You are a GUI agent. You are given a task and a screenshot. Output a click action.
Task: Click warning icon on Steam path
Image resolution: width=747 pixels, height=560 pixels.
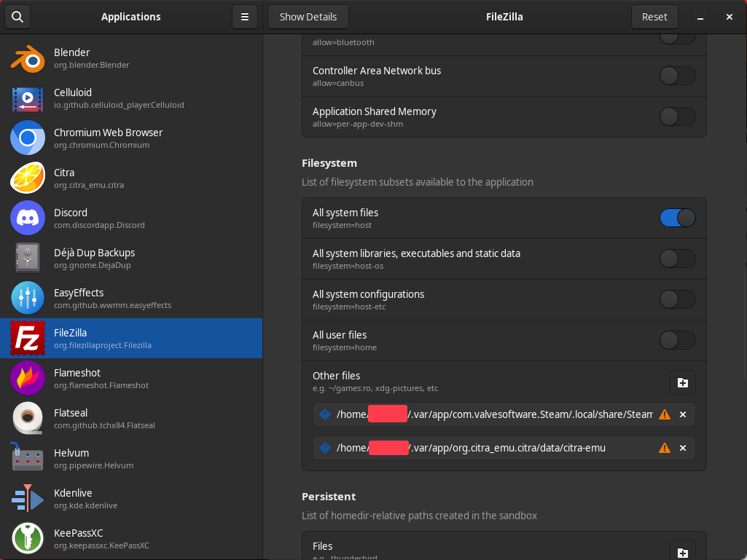(x=664, y=414)
